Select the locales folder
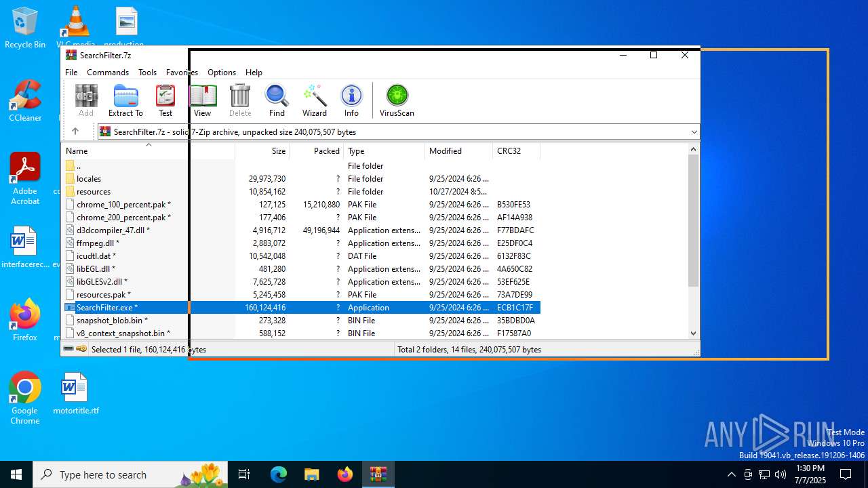 (301, 179)
